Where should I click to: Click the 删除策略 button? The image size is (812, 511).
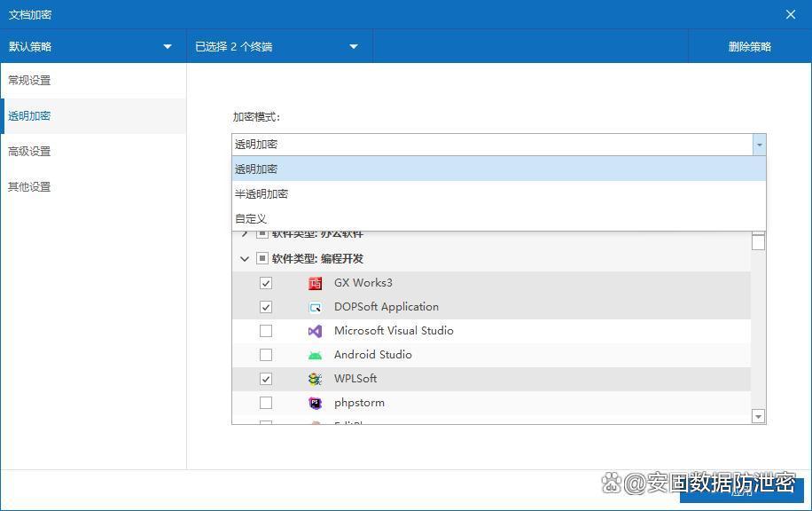pos(749,47)
